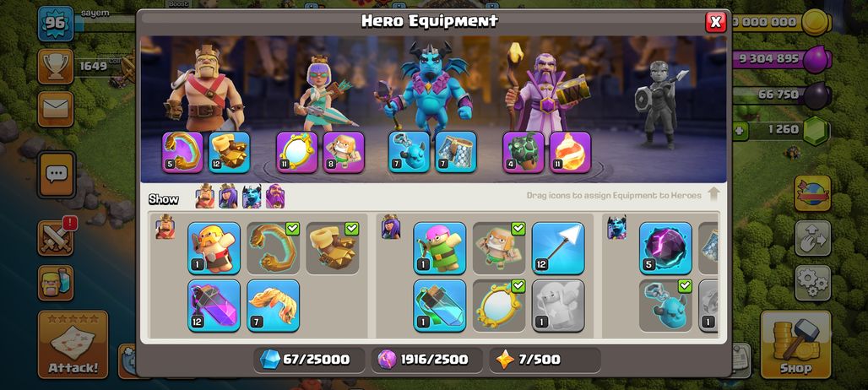This screenshot has width=868, height=390.
Task: Open the chat speech bubble panel
Action: point(56,174)
